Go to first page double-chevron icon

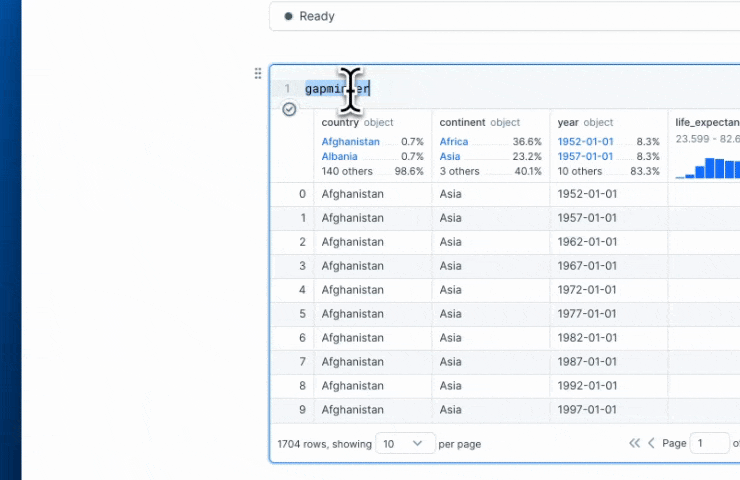[x=634, y=443]
